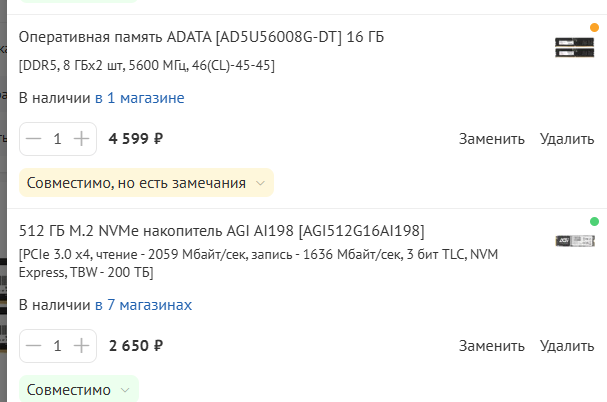Viewport: 607px width, 402px height.
Task: Open the "в 1 магазине" availability link
Action: click(x=139, y=98)
